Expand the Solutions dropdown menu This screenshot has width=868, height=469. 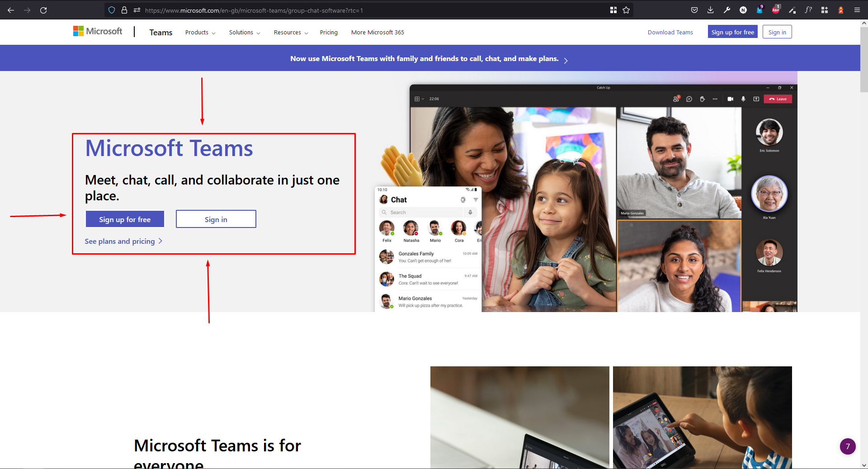tap(245, 33)
